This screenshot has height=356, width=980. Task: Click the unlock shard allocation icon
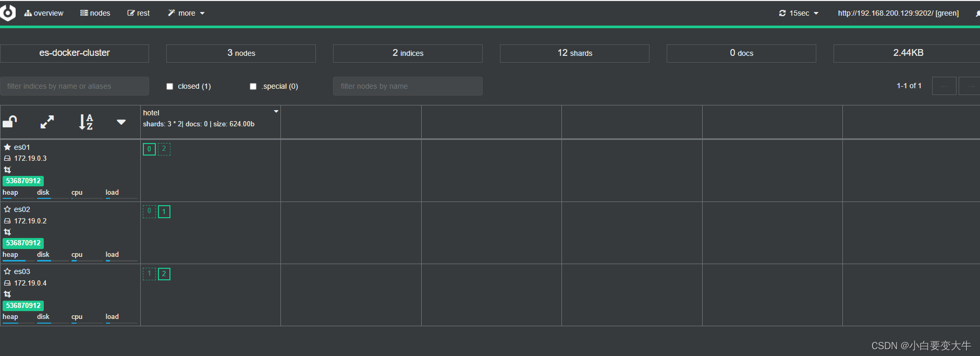coord(10,122)
